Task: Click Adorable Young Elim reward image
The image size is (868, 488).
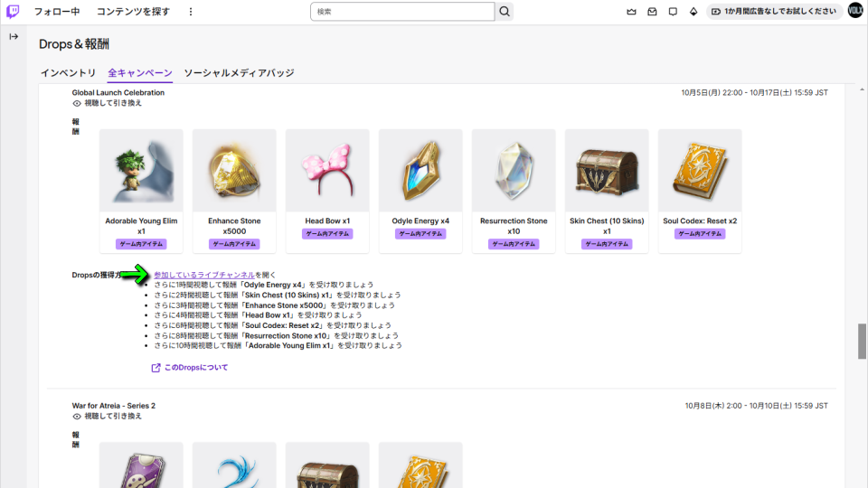Action: (141, 171)
